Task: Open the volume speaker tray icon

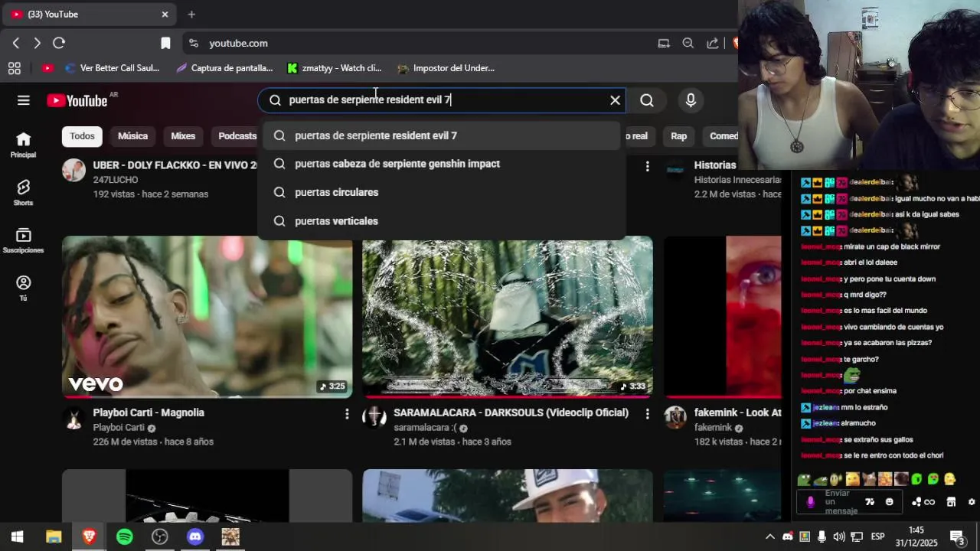Action: click(x=839, y=536)
